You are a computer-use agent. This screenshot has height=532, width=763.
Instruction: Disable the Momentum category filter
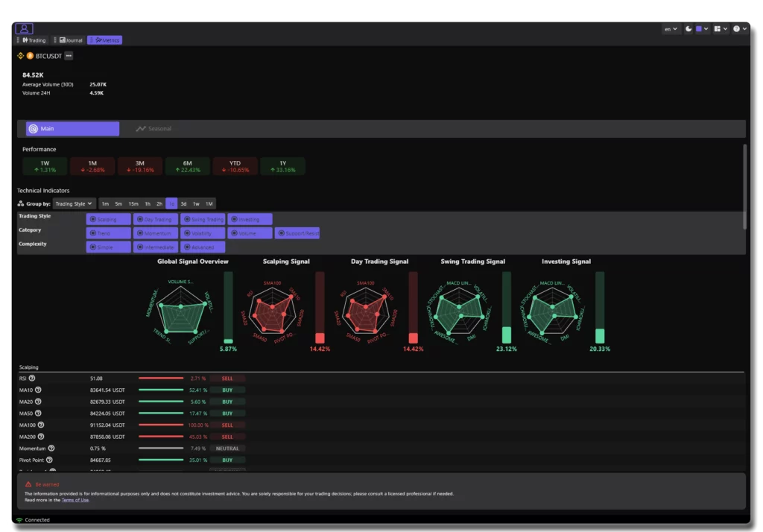click(155, 233)
